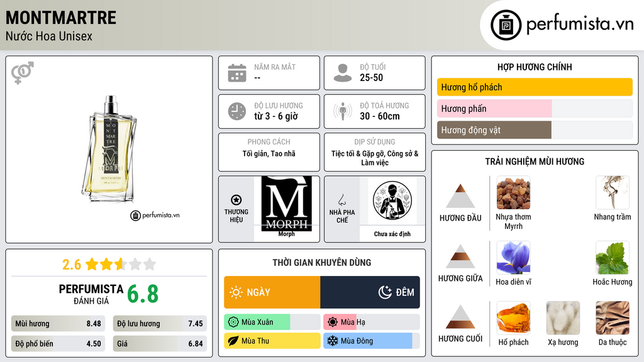The height and width of the screenshot is (362, 644).
Task: Open the Nhang trầm note image
Action: (613, 193)
